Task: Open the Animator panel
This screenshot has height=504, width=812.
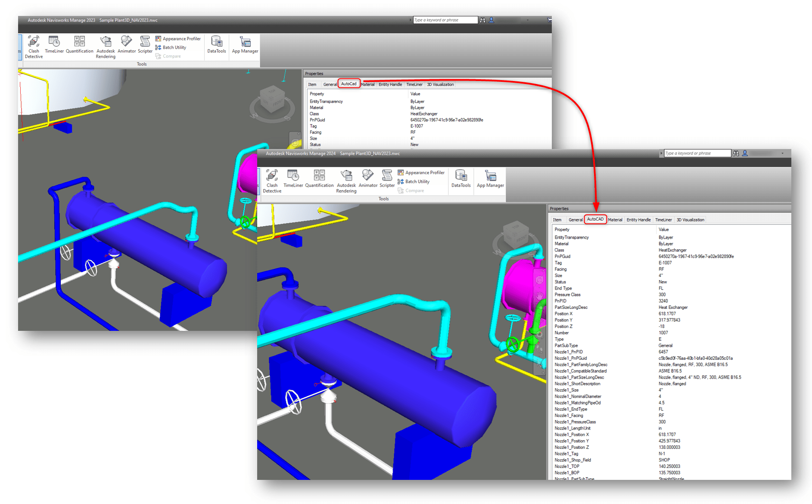Action: click(368, 178)
